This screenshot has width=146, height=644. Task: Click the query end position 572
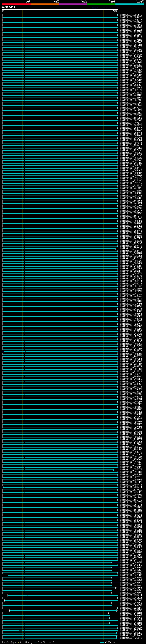tap(115, 11)
